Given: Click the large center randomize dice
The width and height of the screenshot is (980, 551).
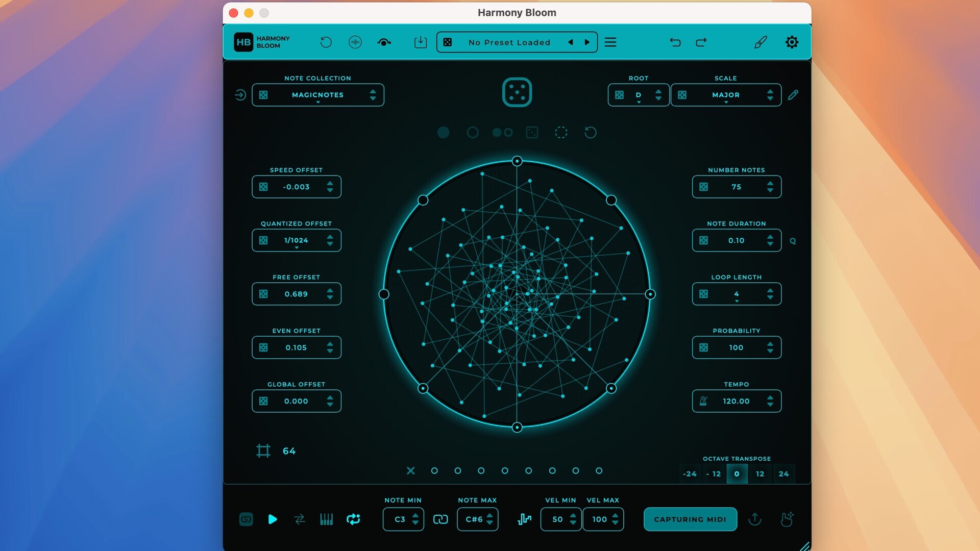Looking at the screenshot, I should click(x=517, y=92).
